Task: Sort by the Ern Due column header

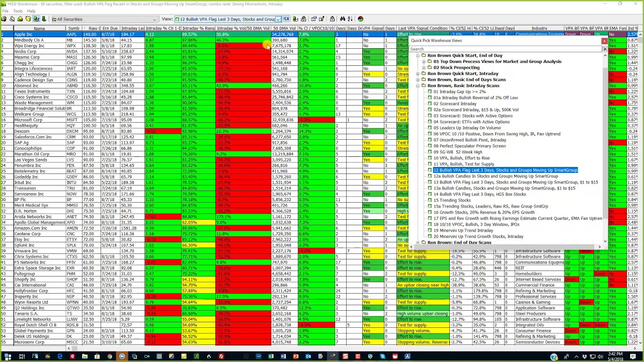Action: [x=110, y=29]
